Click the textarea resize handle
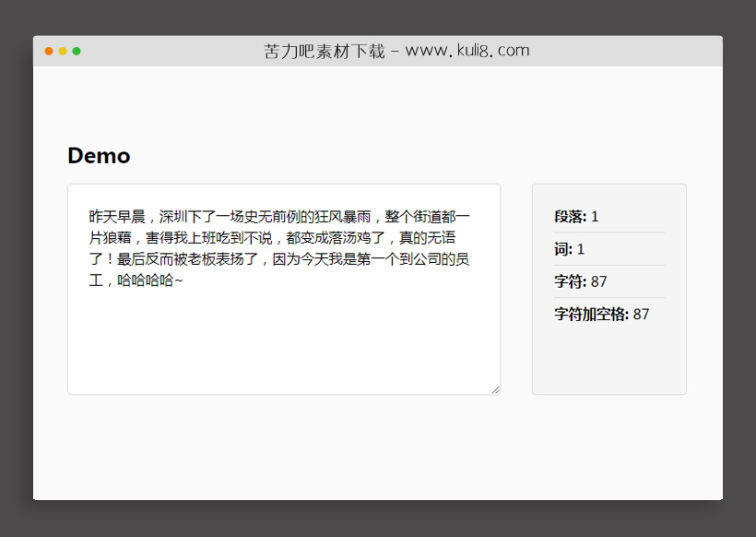756x537 pixels. click(495, 388)
